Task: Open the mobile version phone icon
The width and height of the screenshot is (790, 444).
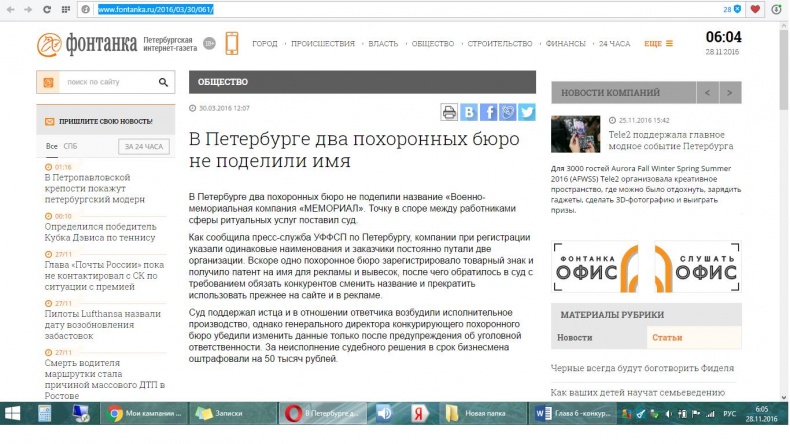Action: tap(232, 43)
